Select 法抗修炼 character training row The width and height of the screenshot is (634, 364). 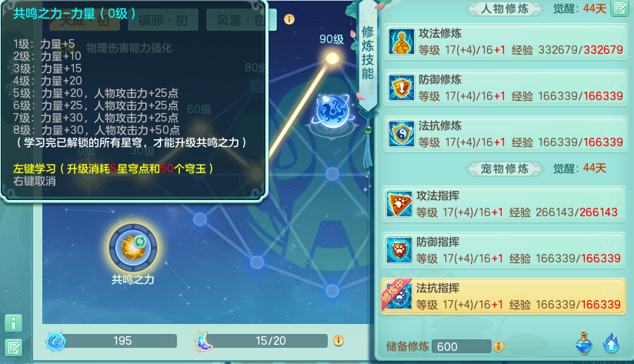[505, 134]
